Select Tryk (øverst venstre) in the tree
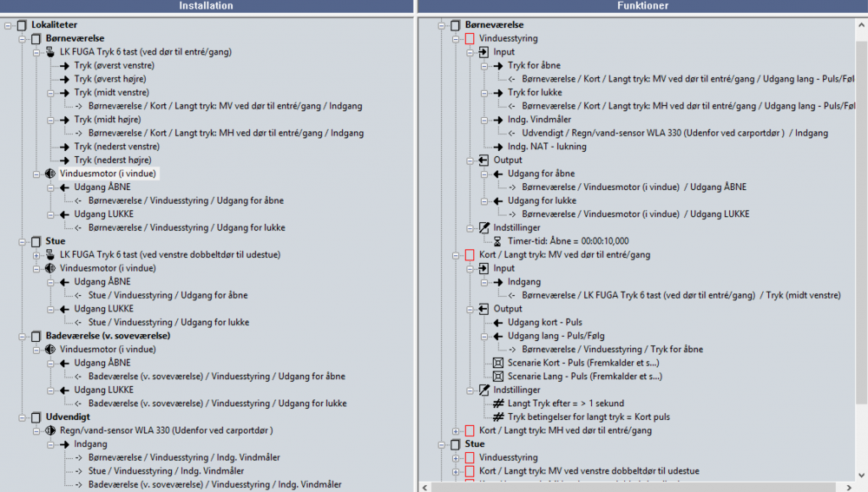Image resolution: width=868 pixels, height=492 pixels. point(114,65)
